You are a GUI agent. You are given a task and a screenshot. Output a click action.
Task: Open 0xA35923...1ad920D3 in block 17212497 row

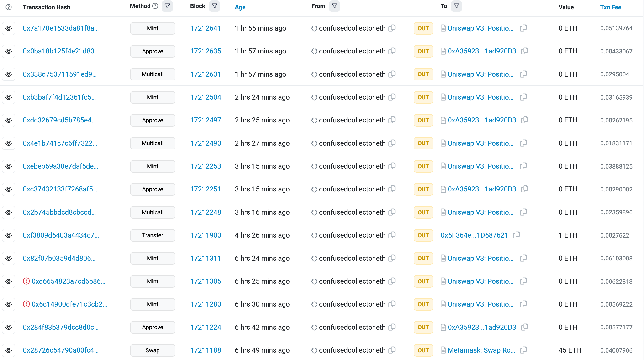click(482, 120)
